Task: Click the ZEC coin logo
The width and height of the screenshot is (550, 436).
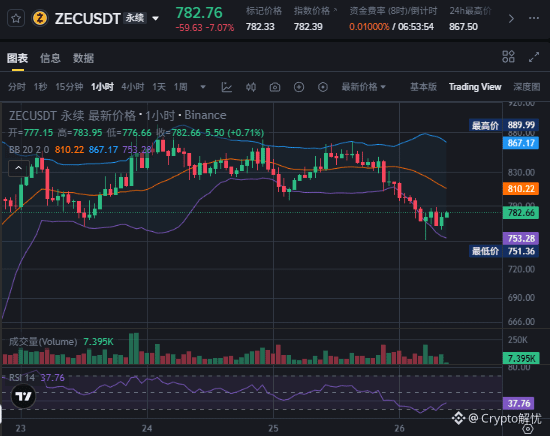Action: [x=40, y=18]
